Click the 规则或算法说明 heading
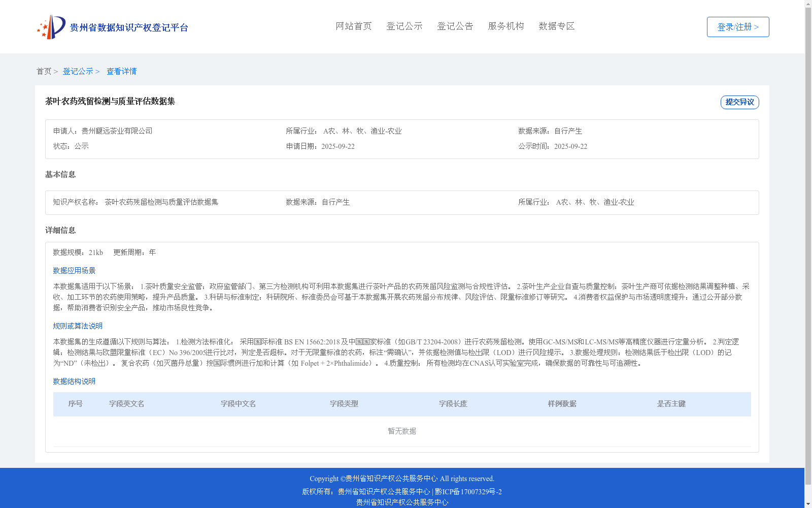 click(x=78, y=326)
